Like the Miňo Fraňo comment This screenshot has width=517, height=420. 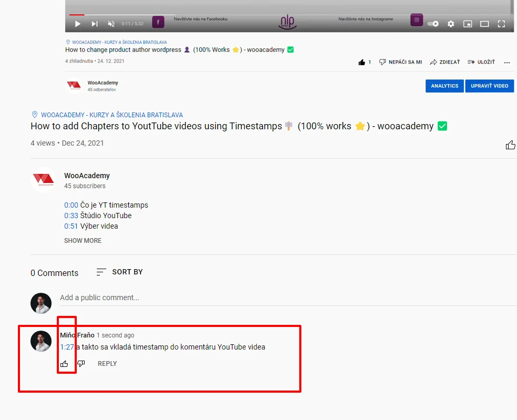[65, 363]
